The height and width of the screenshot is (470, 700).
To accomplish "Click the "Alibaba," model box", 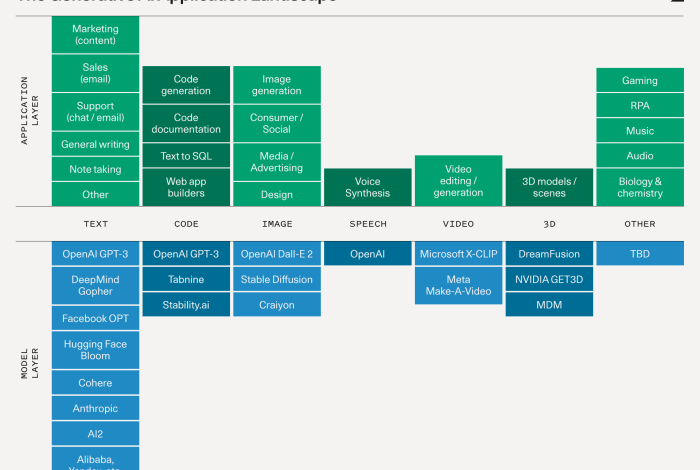I will (x=96, y=459).
